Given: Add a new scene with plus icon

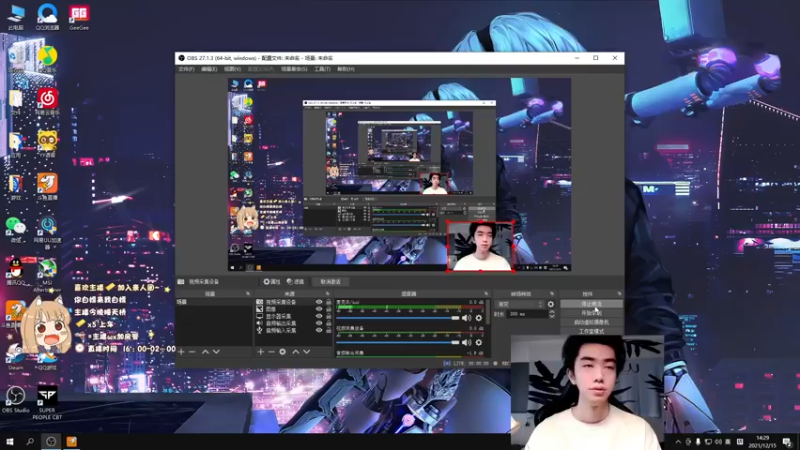Looking at the screenshot, I should tap(181, 352).
